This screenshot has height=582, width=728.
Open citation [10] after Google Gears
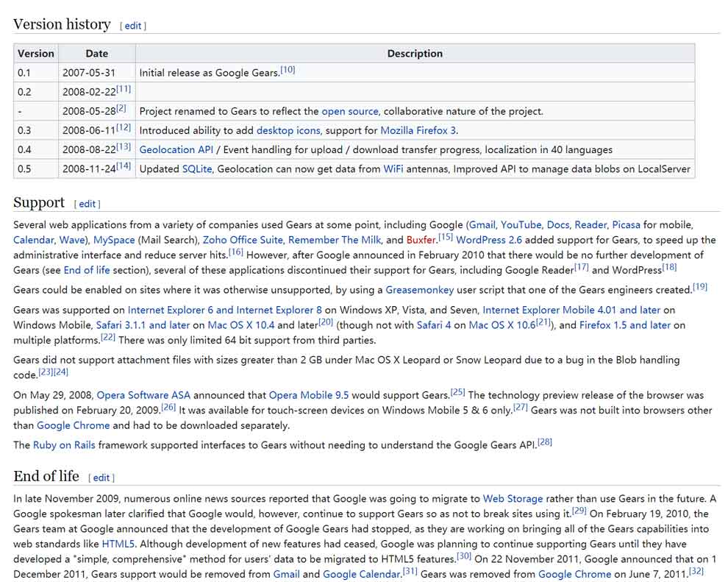pyautogui.click(x=288, y=70)
